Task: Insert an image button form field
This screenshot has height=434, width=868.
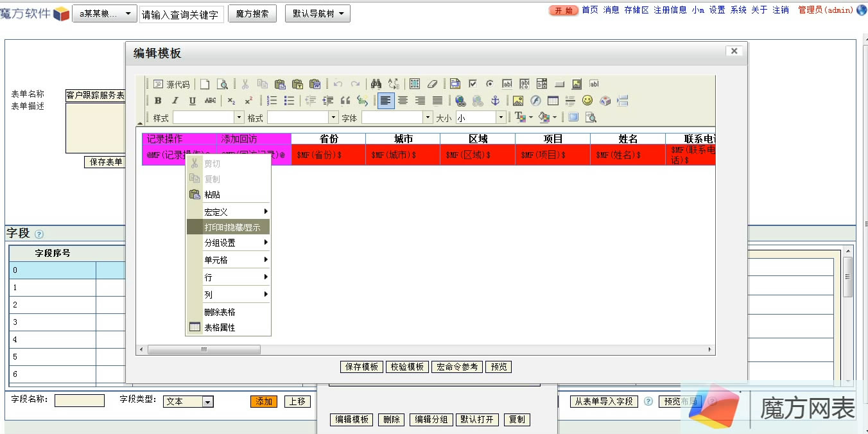Action: point(577,84)
